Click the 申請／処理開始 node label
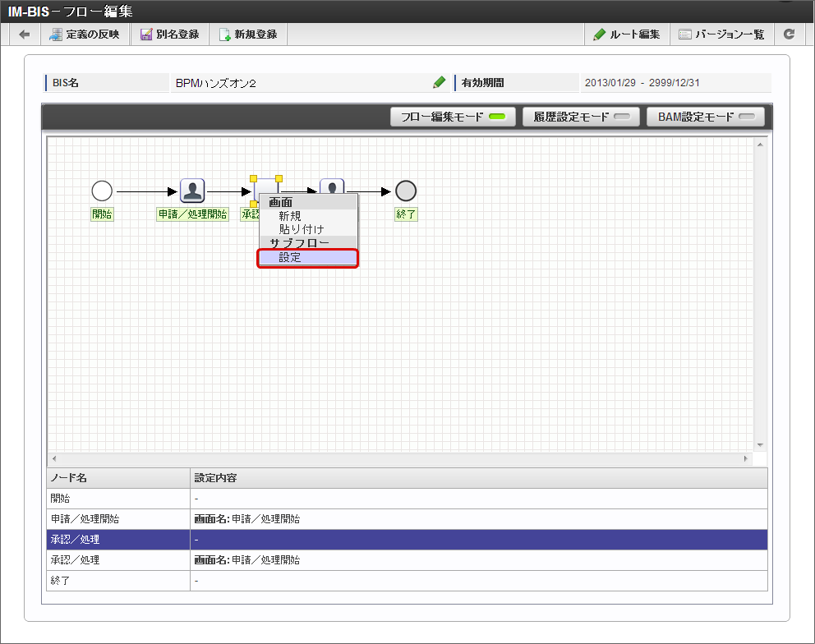The width and height of the screenshot is (815, 644). click(192, 214)
